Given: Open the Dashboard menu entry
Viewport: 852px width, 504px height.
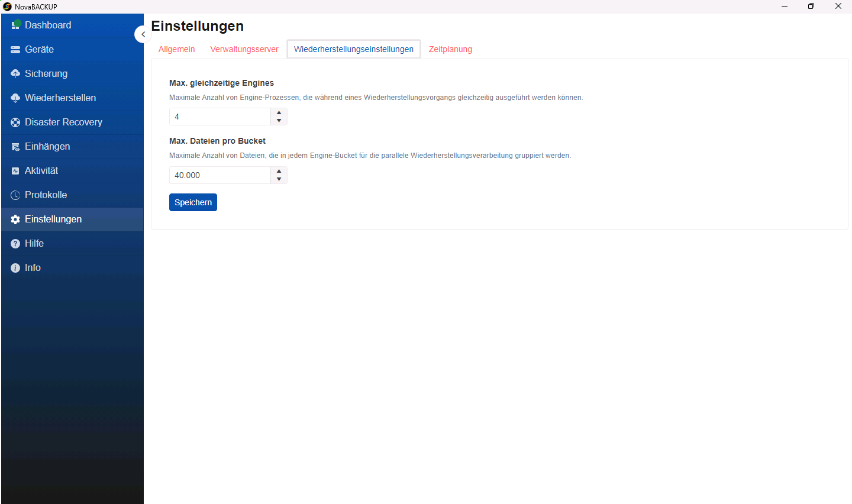Looking at the screenshot, I should point(72,25).
